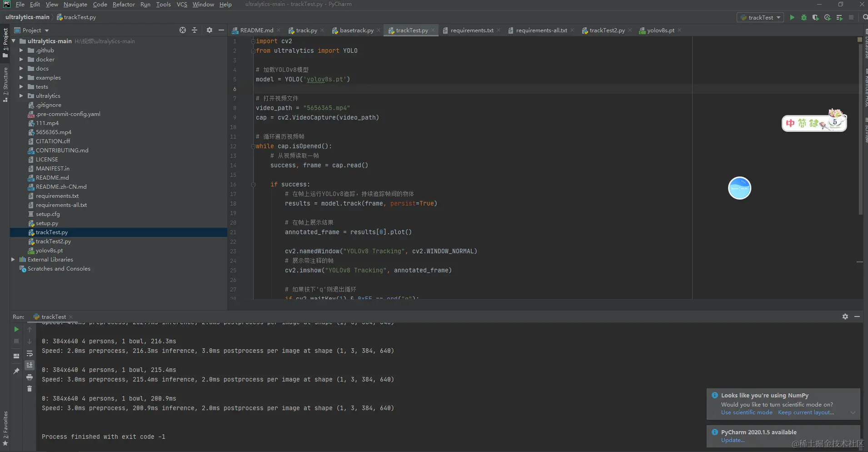Open the trackTest run configuration dropdown

[761, 17]
